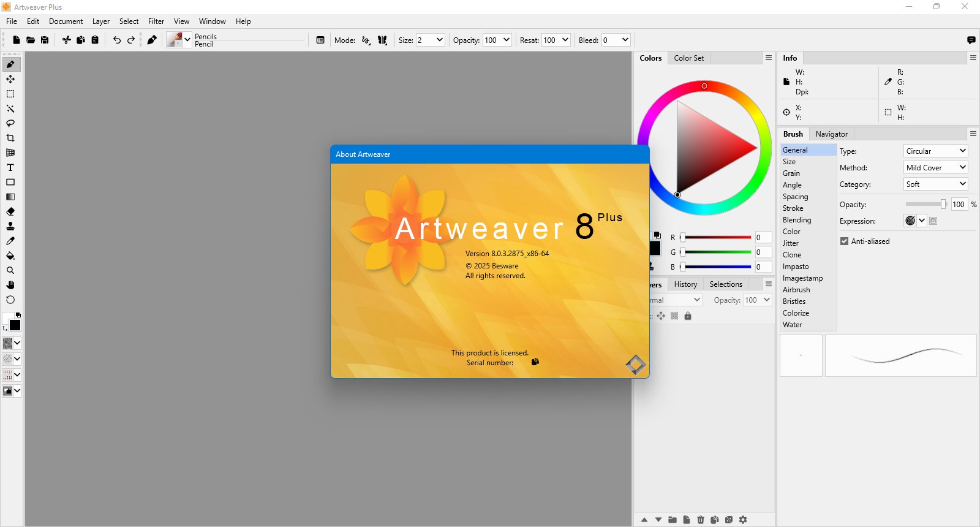The width and height of the screenshot is (980, 527).
Task: Select the Text tool
Action: coord(10,167)
